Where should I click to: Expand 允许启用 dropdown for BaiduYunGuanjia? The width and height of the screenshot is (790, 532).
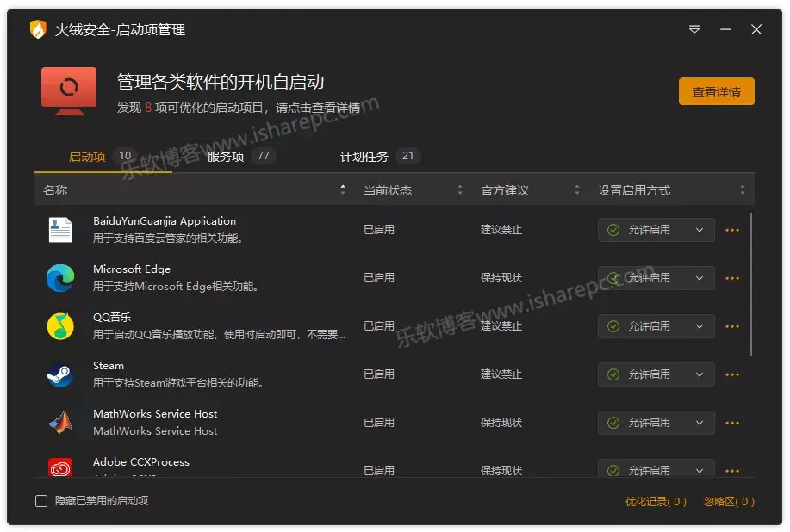(x=656, y=230)
